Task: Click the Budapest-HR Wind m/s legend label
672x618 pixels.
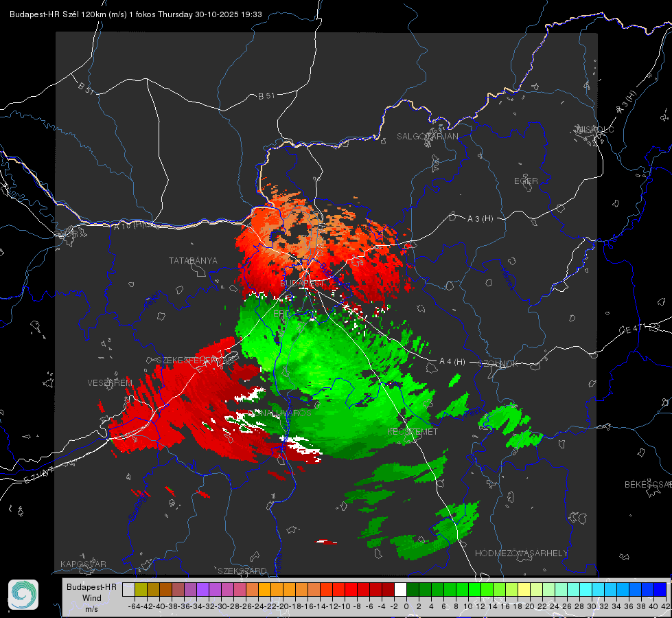Action: [91, 597]
